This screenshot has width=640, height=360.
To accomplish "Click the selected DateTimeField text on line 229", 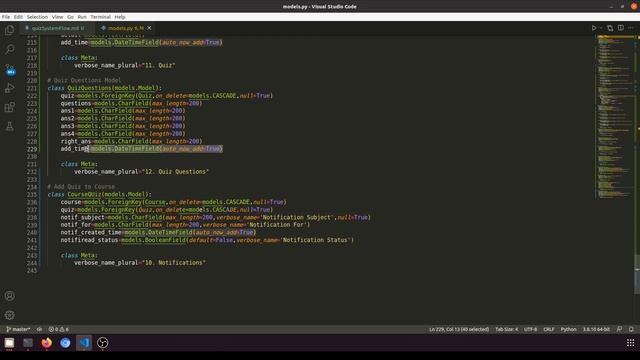I will 155,149.
